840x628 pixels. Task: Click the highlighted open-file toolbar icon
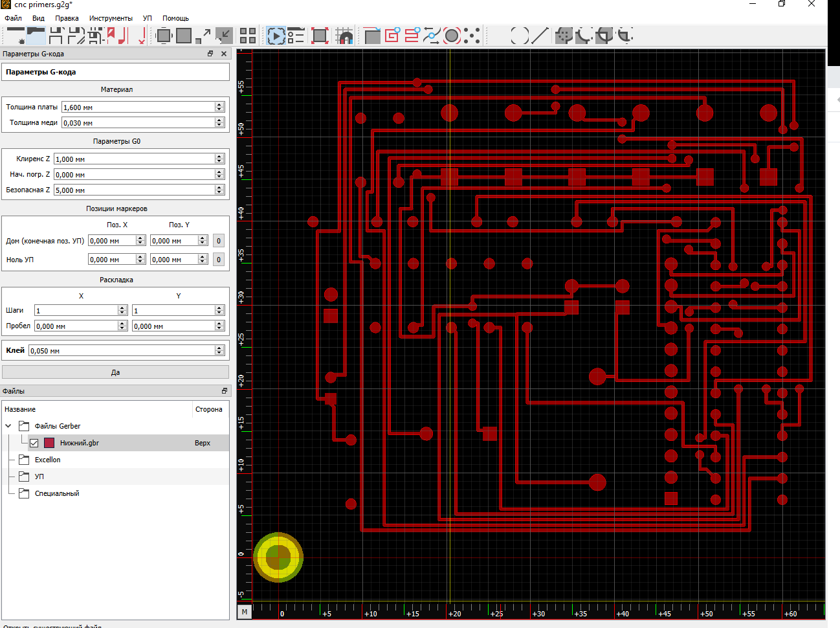click(x=36, y=36)
